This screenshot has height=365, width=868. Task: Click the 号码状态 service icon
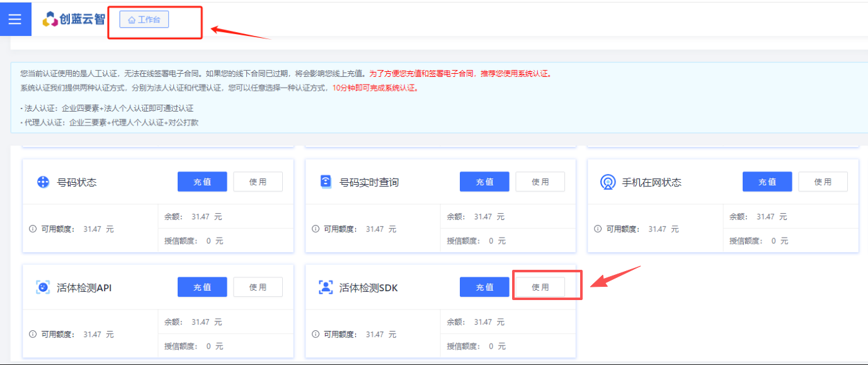(x=42, y=182)
